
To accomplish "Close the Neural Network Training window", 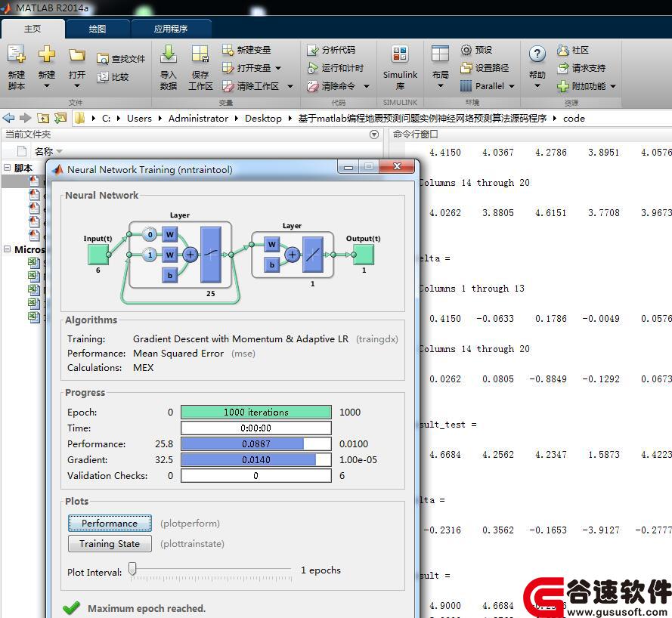I will point(397,167).
